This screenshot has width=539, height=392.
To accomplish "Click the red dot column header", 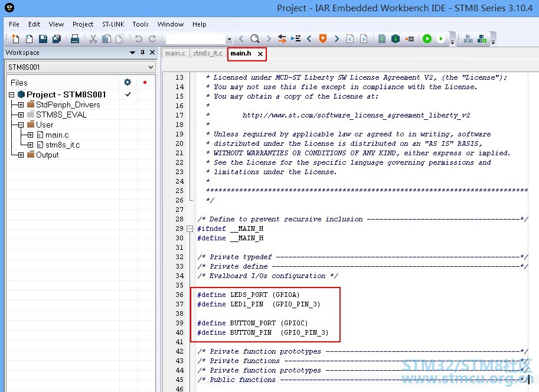I will coord(145,82).
